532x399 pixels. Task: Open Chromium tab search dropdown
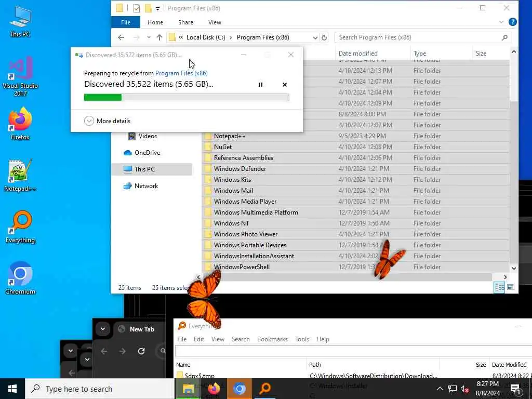pos(103,329)
